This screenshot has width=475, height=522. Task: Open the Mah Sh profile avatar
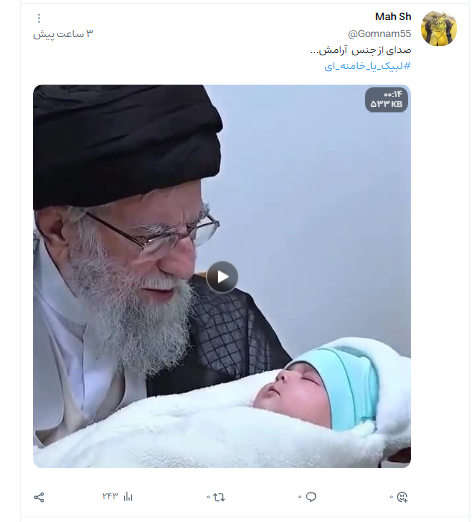pos(439,28)
